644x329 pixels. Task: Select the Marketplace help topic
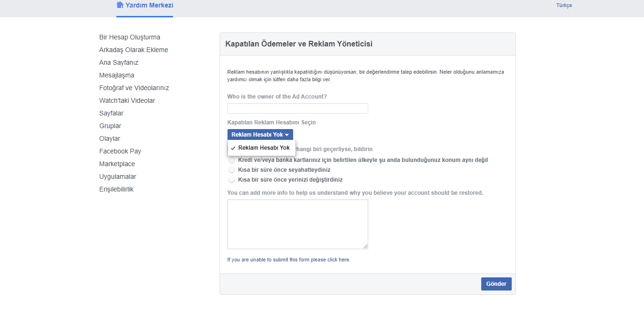(117, 164)
